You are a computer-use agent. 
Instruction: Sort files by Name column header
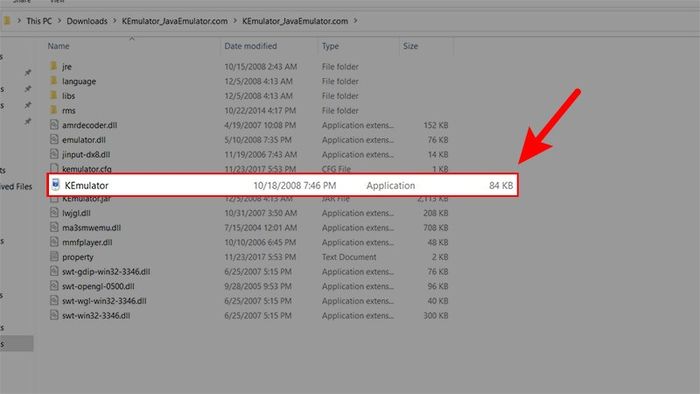58,46
